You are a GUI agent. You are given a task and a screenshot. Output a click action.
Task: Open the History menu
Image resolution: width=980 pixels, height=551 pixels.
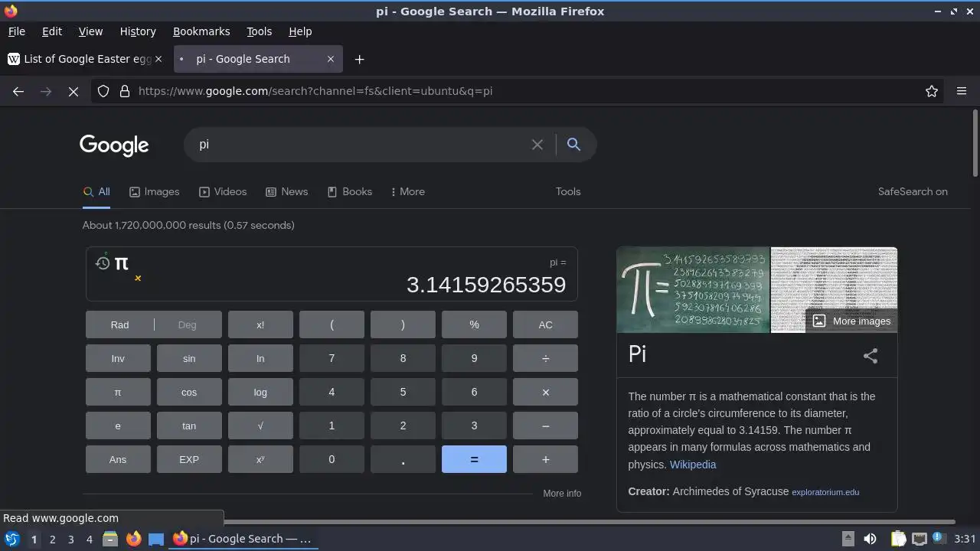click(x=138, y=31)
